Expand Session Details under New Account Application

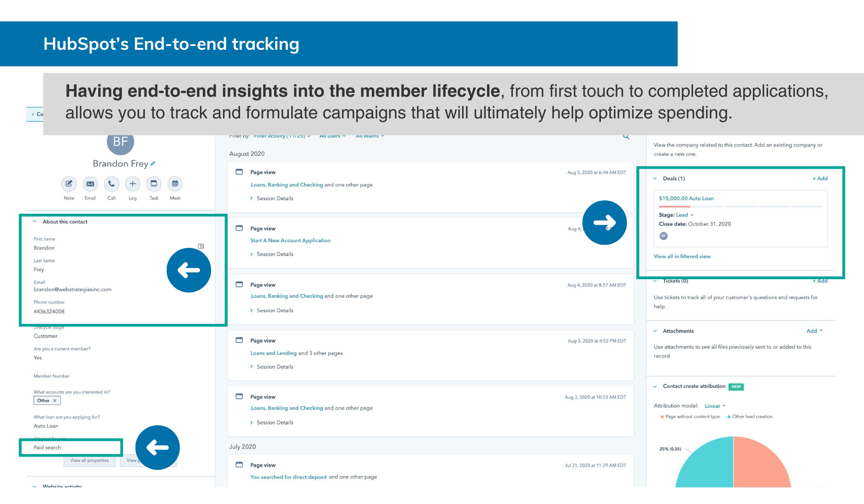tap(275, 254)
